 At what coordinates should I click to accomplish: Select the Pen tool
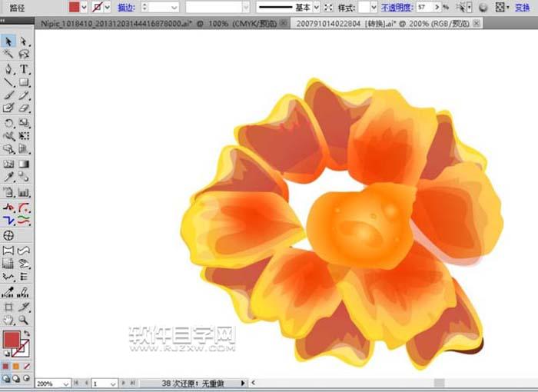click(8, 69)
